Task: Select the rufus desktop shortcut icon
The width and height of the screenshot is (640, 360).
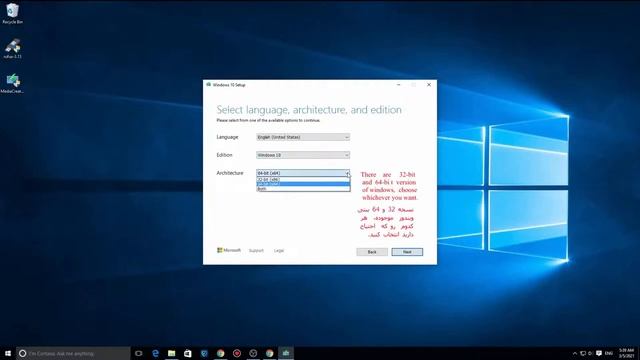Action: pos(12,49)
